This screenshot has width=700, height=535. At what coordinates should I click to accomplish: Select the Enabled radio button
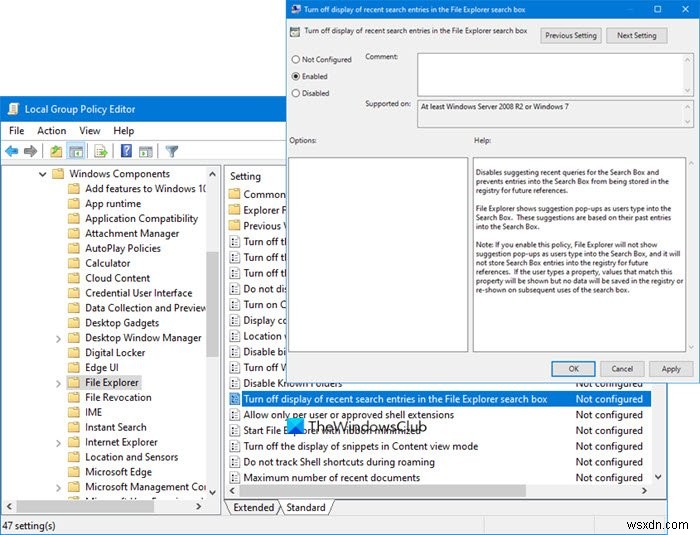coord(296,76)
